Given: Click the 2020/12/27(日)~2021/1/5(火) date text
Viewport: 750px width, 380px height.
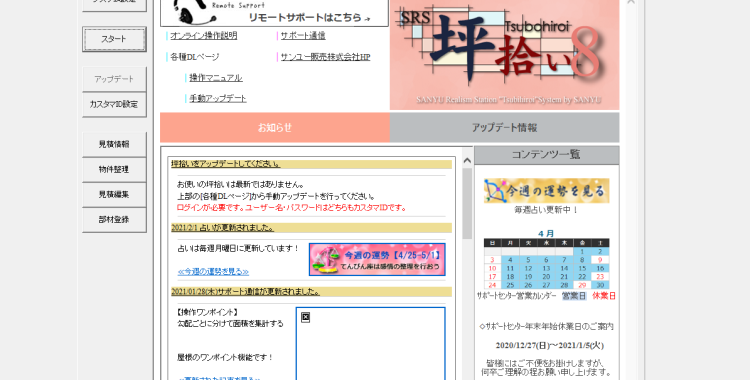Looking at the screenshot, I should 550,346.
